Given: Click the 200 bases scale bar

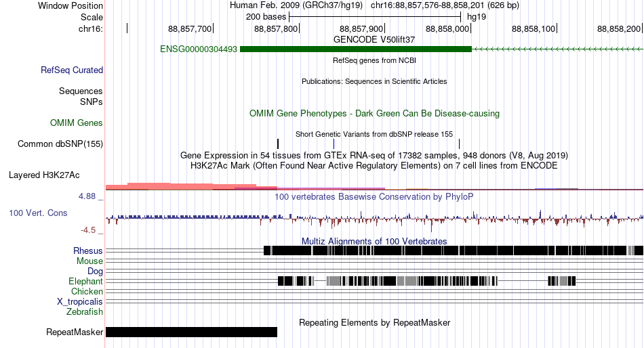Looking at the screenshot, I should click(375, 17).
